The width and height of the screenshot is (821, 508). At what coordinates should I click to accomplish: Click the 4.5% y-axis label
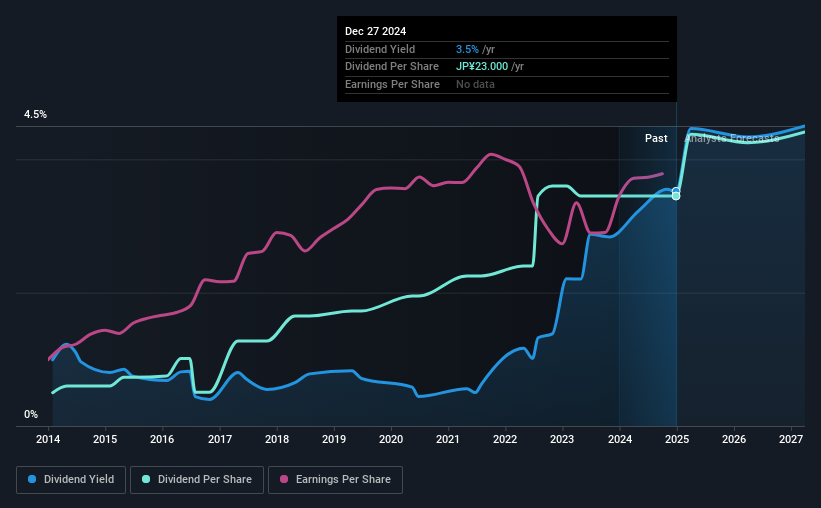(x=35, y=115)
